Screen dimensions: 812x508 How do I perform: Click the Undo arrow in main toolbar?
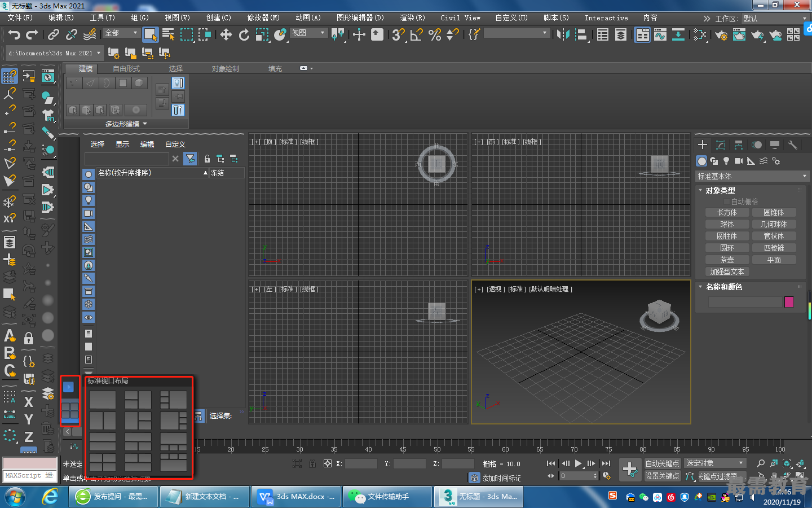point(14,35)
